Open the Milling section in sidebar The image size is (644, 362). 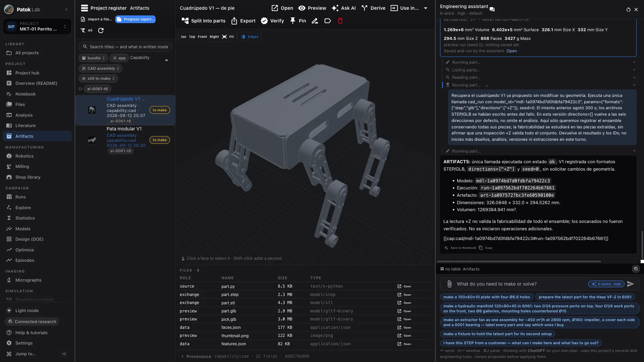pyautogui.click(x=37, y=167)
